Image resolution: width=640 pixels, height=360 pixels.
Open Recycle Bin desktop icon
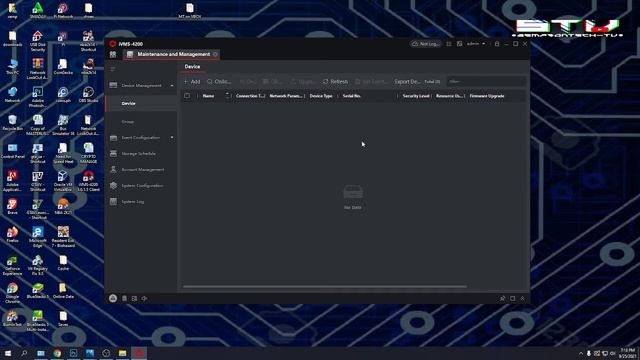12,122
